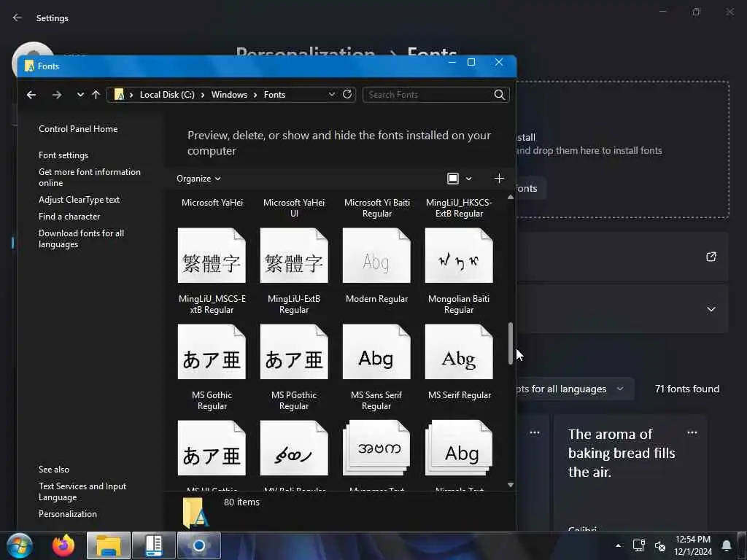Switch to Settings gear app in taskbar
The image size is (747, 560).
(199, 545)
